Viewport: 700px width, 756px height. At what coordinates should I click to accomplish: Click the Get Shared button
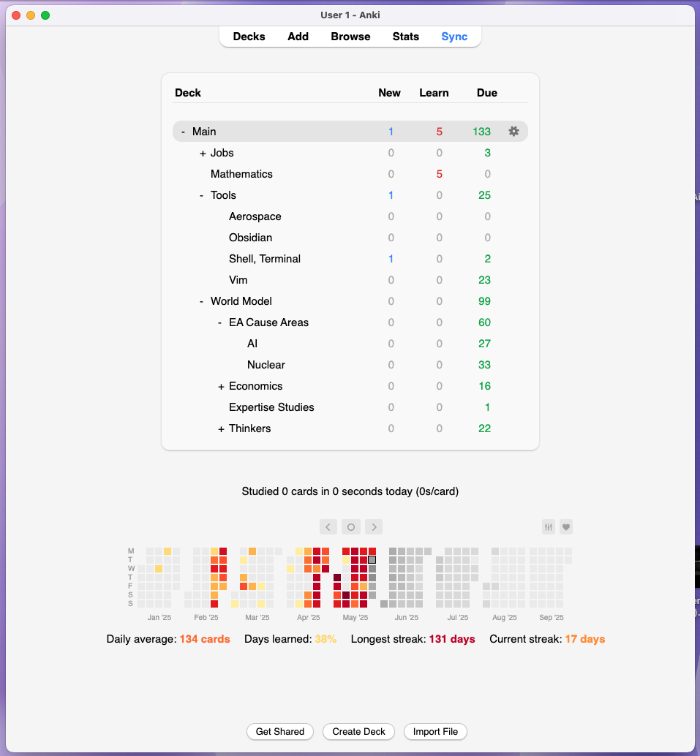click(279, 731)
